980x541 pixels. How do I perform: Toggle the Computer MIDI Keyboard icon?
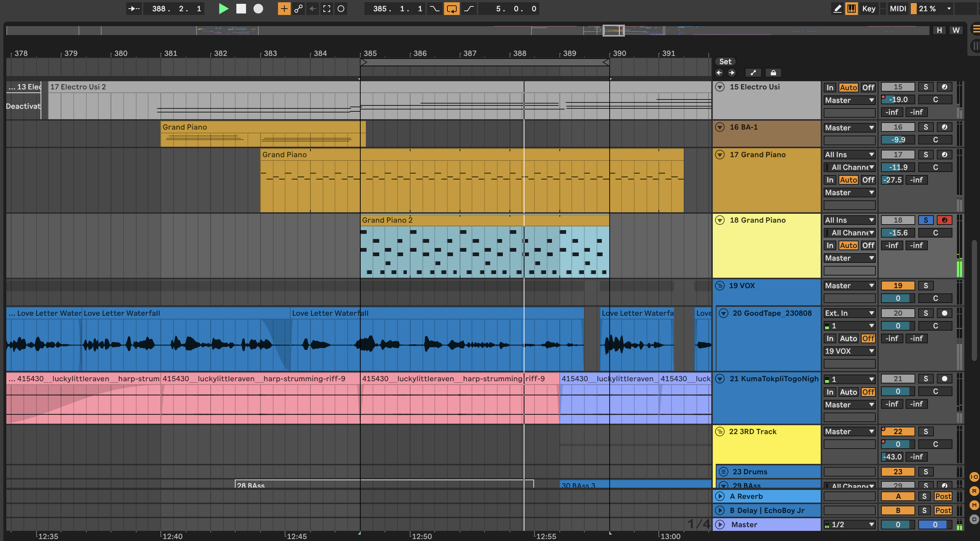(x=851, y=9)
